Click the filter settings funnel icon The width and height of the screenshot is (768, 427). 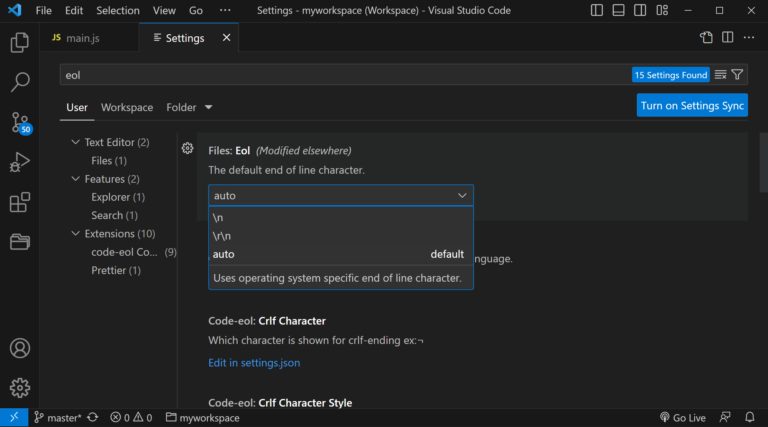(x=737, y=75)
